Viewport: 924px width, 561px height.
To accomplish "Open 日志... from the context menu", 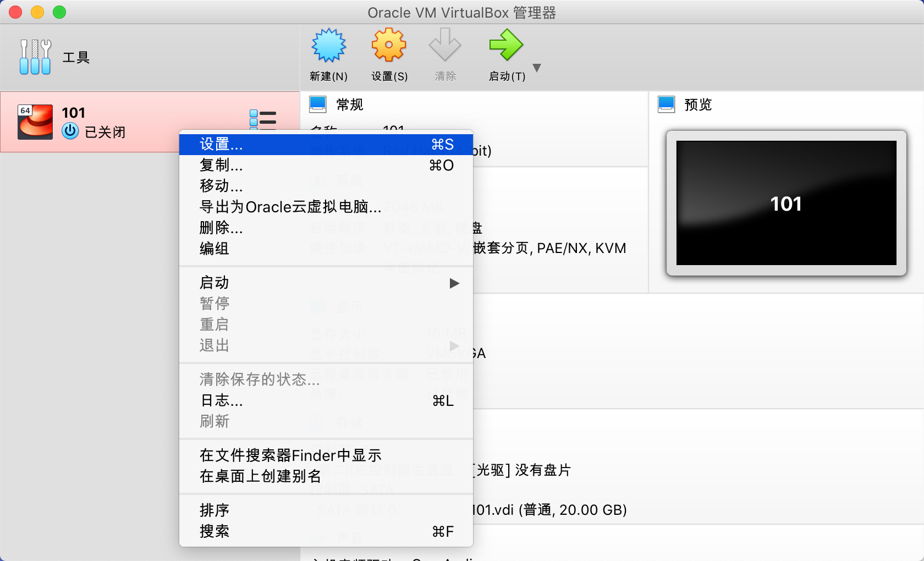I will click(x=326, y=401).
